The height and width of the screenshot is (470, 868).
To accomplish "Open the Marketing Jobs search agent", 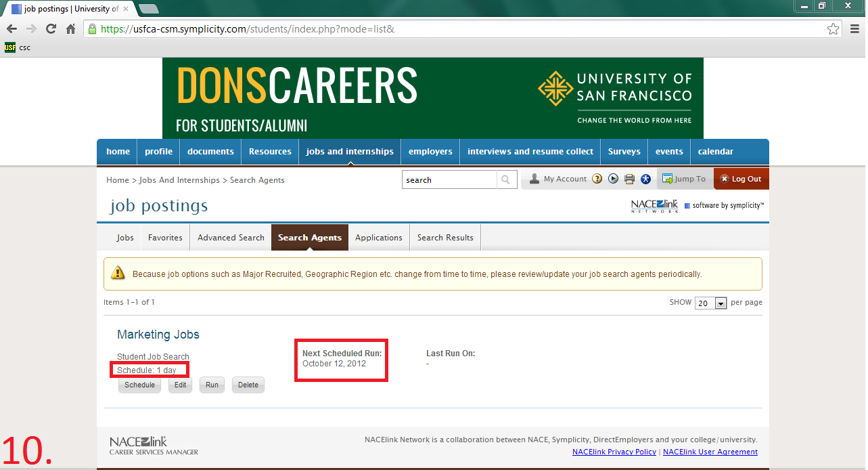I will [x=158, y=335].
